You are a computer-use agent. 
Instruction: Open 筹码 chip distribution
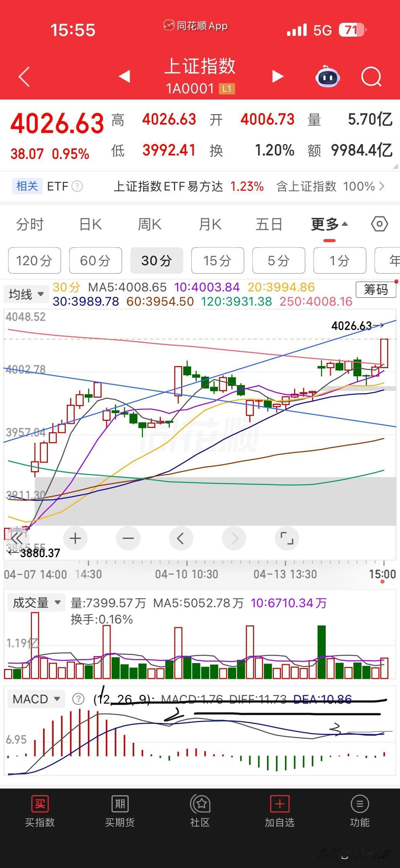[376, 290]
